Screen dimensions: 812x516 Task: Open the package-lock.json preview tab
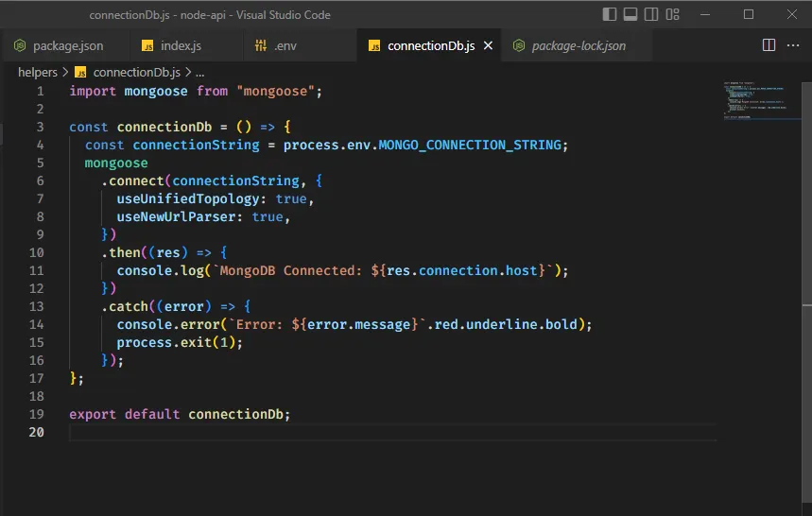(579, 46)
